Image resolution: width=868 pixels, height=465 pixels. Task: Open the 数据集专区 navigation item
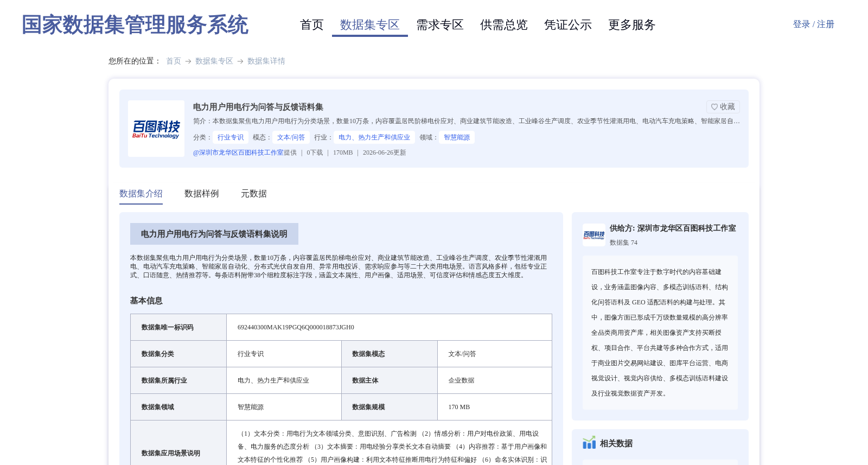pos(370,25)
